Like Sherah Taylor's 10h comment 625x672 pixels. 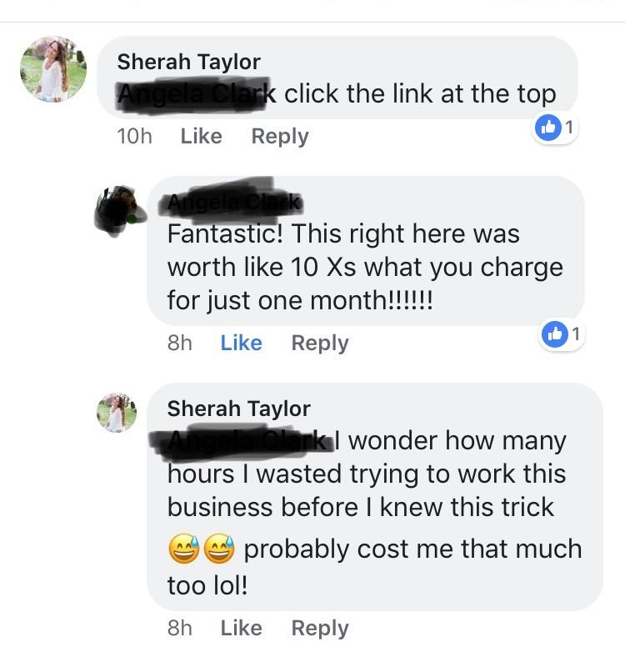pos(202,136)
